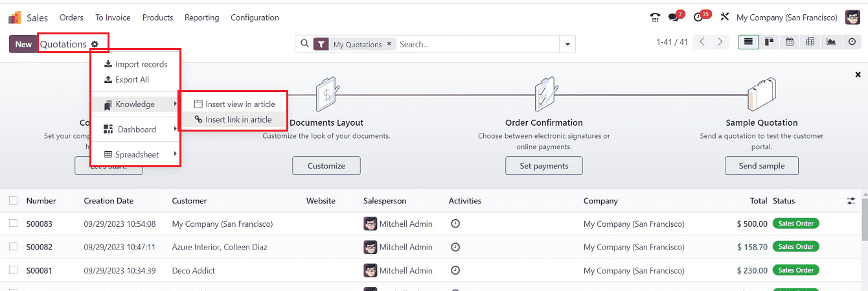The height and width of the screenshot is (291, 868).
Task: Choose Import records from the menu
Action: pos(141,64)
